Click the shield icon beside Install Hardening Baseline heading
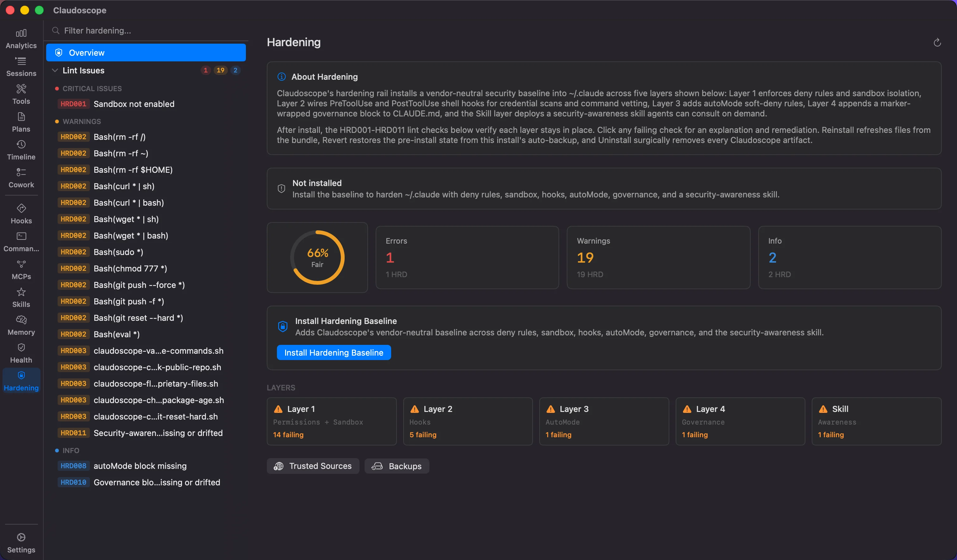The image size is (957, 560). [283, 326]
